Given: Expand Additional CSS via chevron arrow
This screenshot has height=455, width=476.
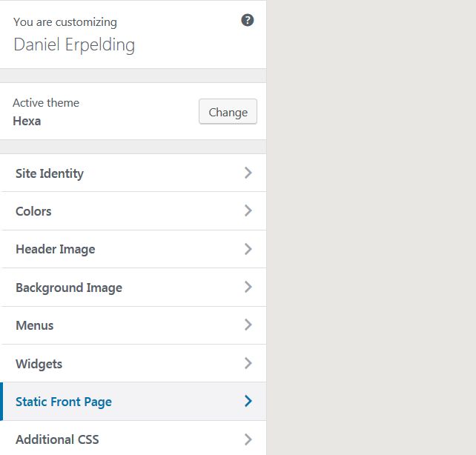Looking at the screenshot, I should coord(248,439).
